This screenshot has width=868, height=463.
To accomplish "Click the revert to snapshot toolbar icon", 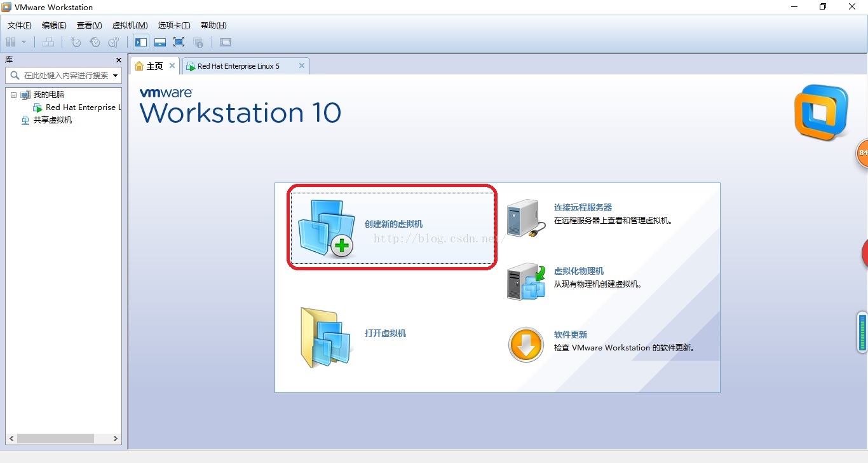I will (x=95, y=42).
